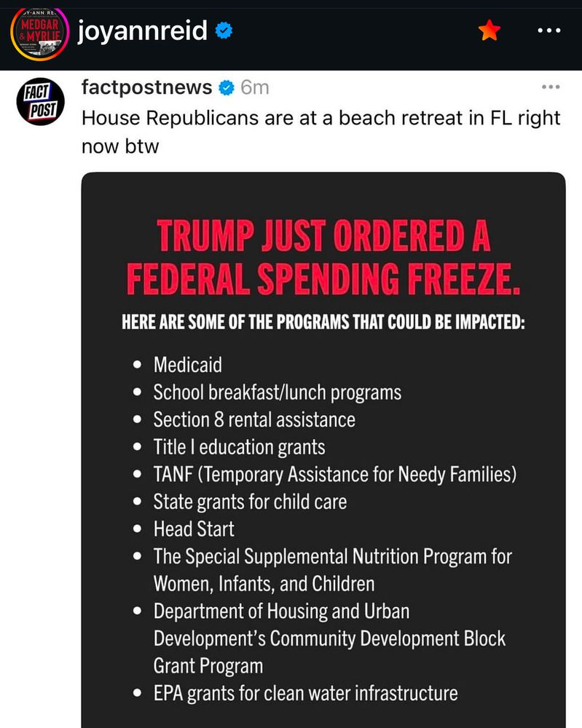Open the top three-dot options menu
This screenshot has width=582, height=728.
pyautogui.click(x=548, y=31)
